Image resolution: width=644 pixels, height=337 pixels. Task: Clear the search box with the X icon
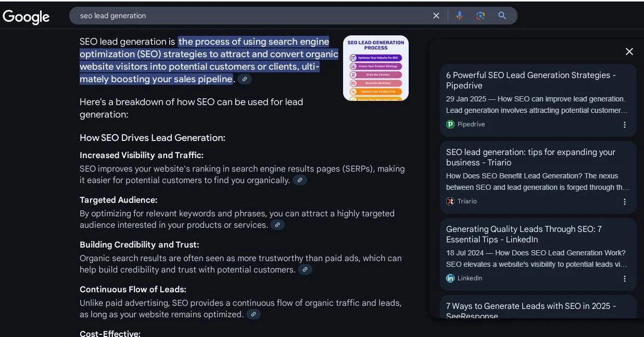pos(436,16)
